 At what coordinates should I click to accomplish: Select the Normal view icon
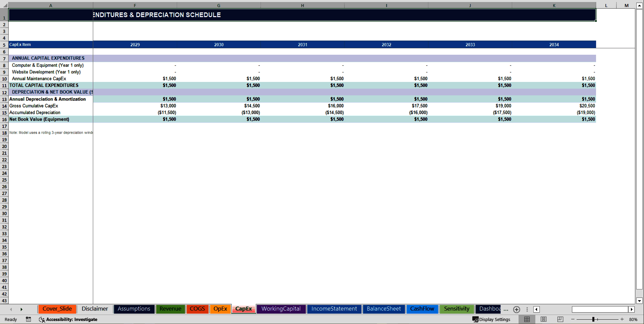pyautogui.click(x=527, y=319)
